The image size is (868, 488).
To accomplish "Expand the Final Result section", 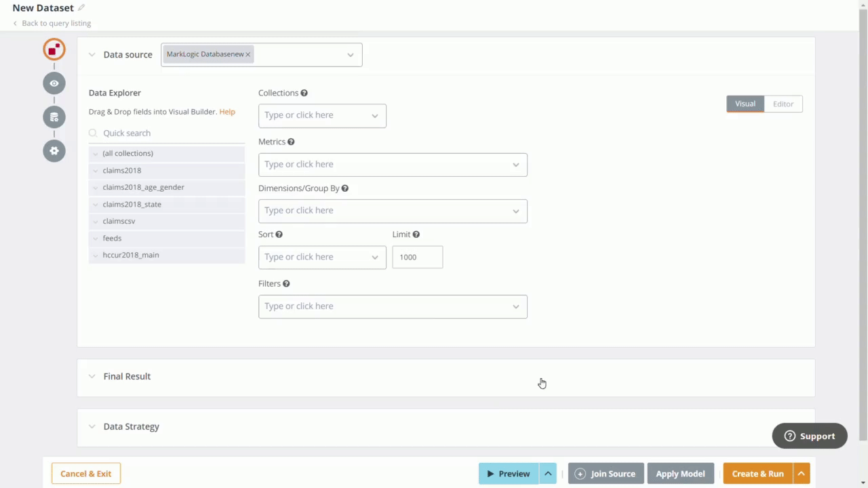I will [x=92, y=376].
